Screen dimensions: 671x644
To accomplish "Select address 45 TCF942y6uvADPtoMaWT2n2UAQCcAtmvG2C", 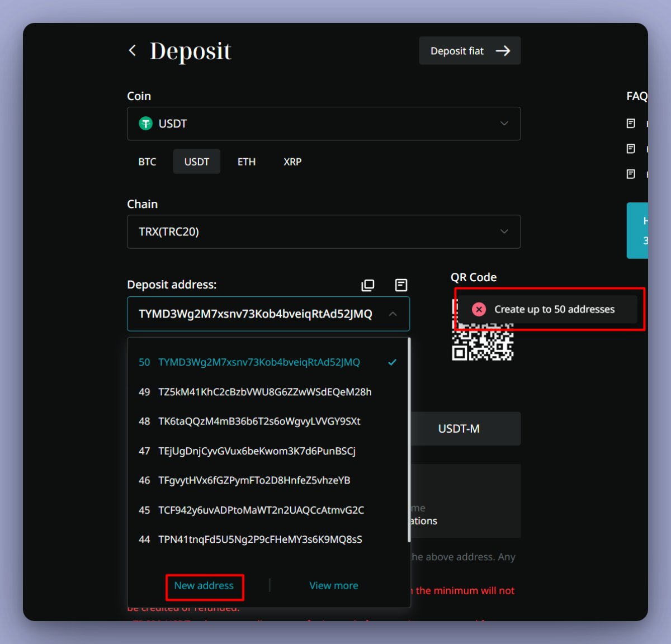I will coord(268,510).
